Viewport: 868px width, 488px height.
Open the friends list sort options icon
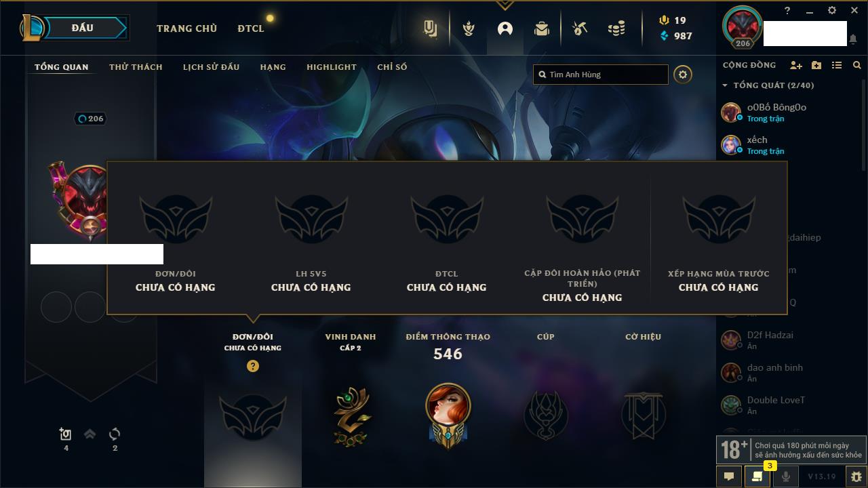click(x=837, y=65)
